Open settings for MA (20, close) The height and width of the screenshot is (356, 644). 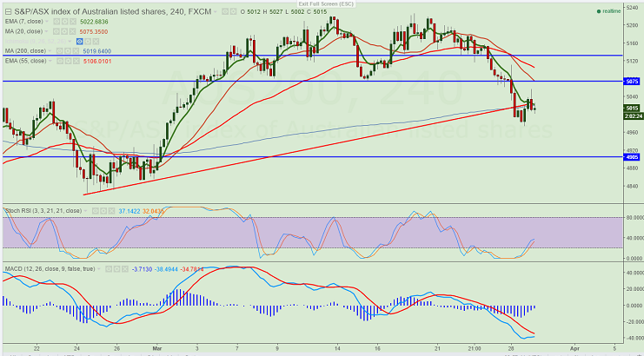click(64, 31)
